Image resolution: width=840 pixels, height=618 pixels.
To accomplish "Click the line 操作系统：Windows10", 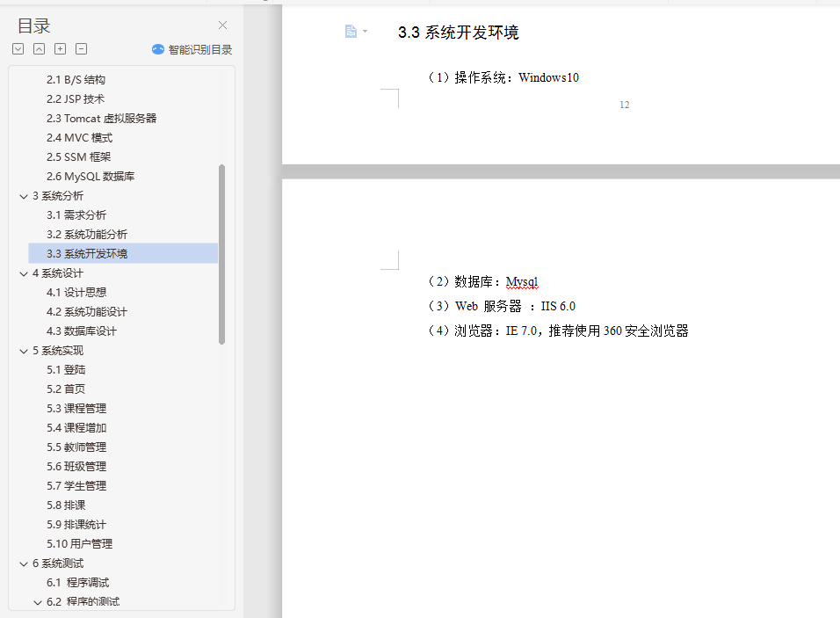I will click(x=503, y=77).
